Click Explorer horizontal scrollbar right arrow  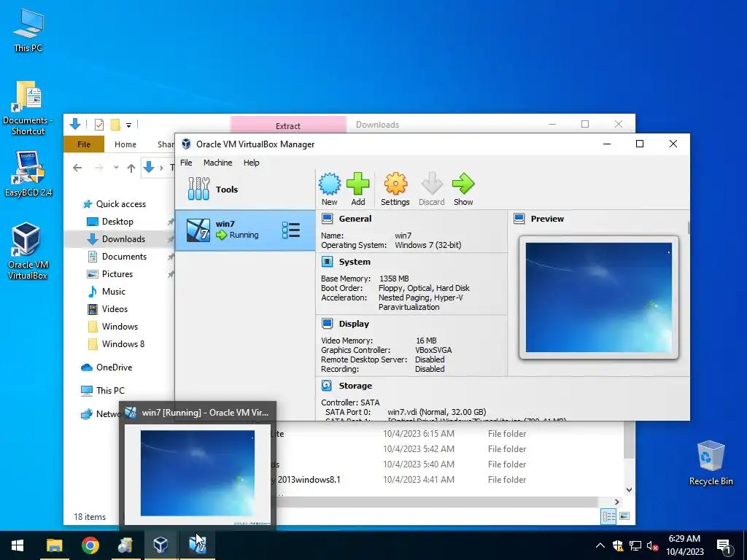(616, 502)
